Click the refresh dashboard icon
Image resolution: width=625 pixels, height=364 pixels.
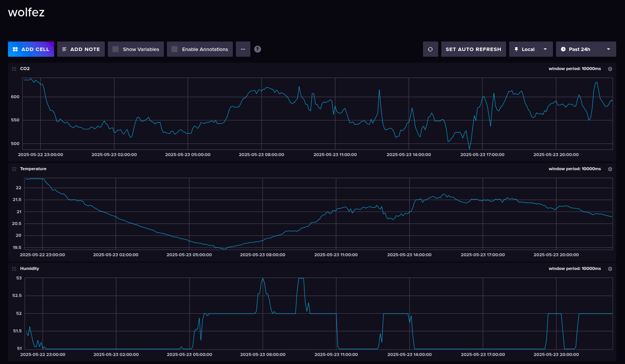[x=430, y=49]
